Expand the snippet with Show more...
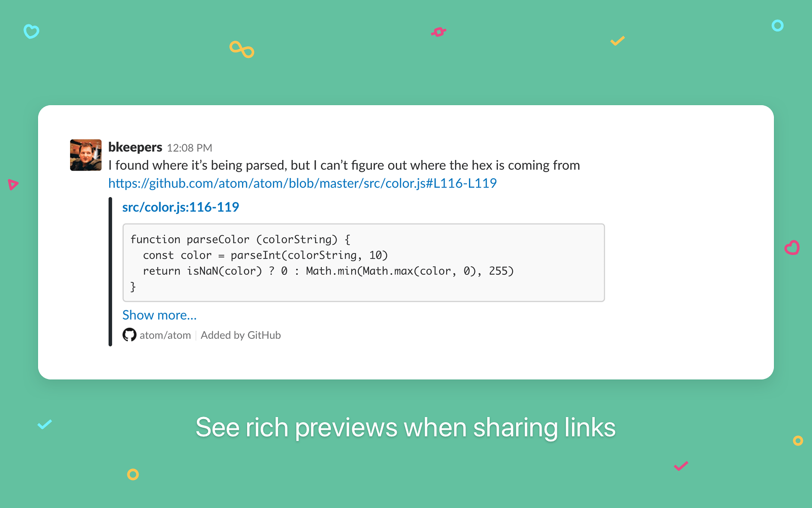This screenshot has height=508, width=812. click(x=159, y=315)
